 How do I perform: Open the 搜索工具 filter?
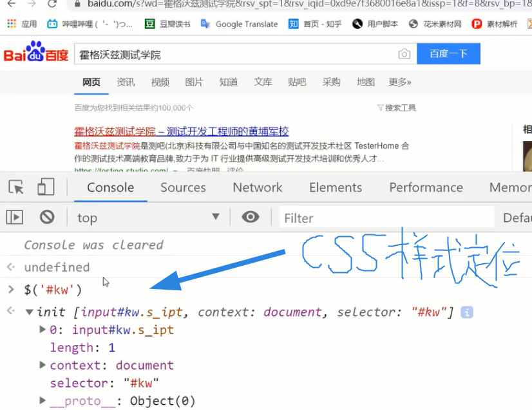tap(396, 108)
